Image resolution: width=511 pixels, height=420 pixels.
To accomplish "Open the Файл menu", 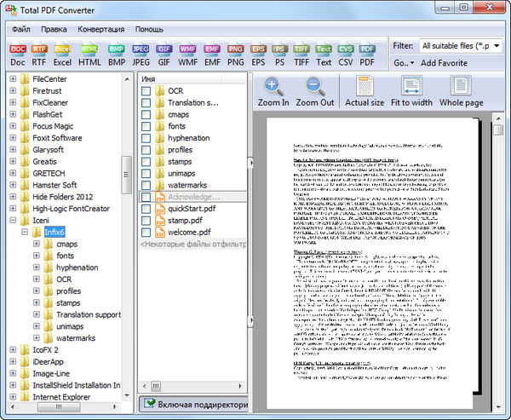I will pyautogui.click(x=21, y=29).
